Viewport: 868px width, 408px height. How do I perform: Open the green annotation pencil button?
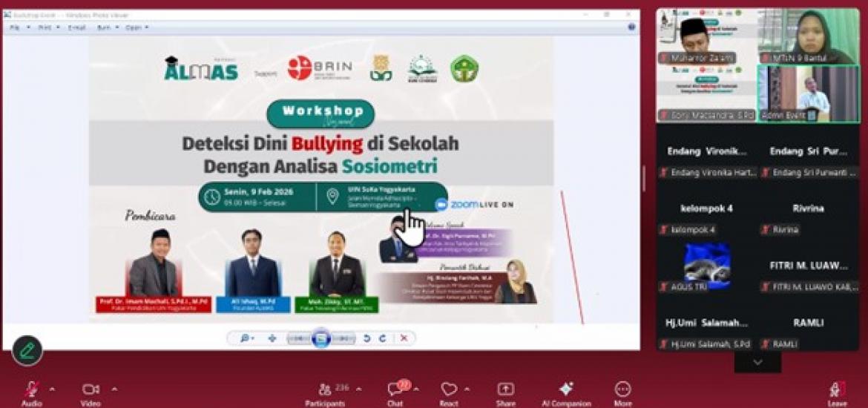click(x=27, y=350)
